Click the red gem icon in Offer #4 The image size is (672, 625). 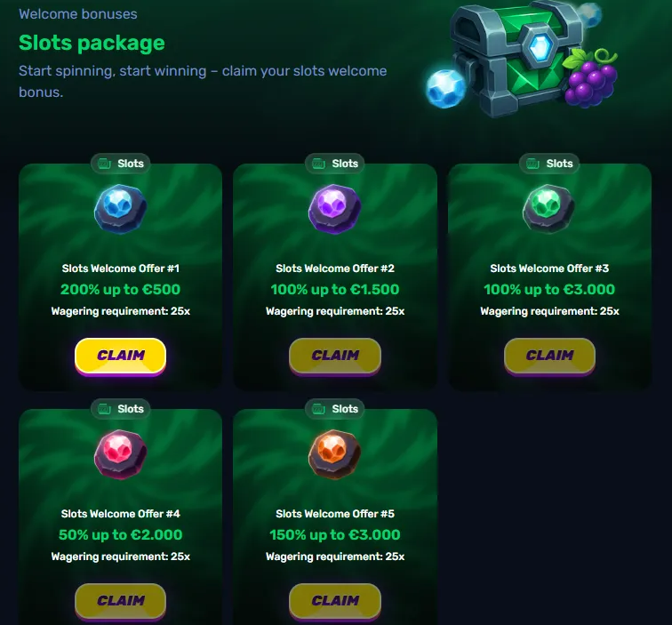point(120,454)
